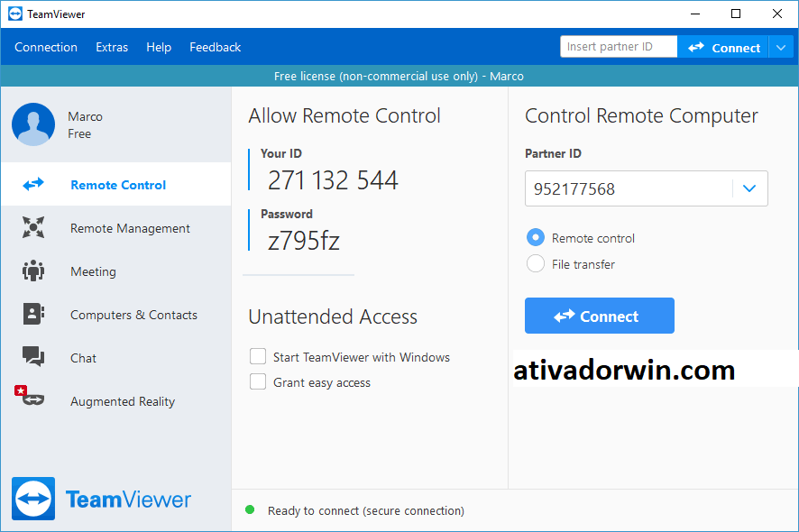Select the Remote Control arrows icon in sidebar
This screenshot has height=532, width=799.
click(33, 184)
